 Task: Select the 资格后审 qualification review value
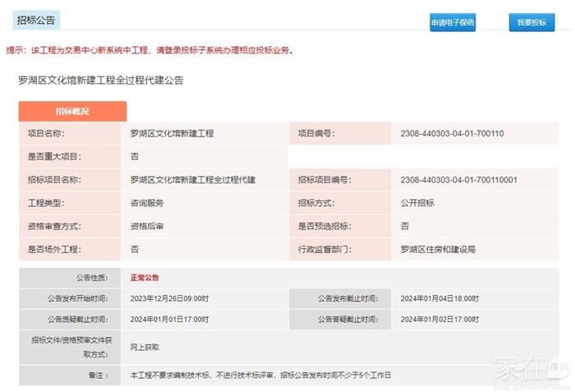pos(147,225)
